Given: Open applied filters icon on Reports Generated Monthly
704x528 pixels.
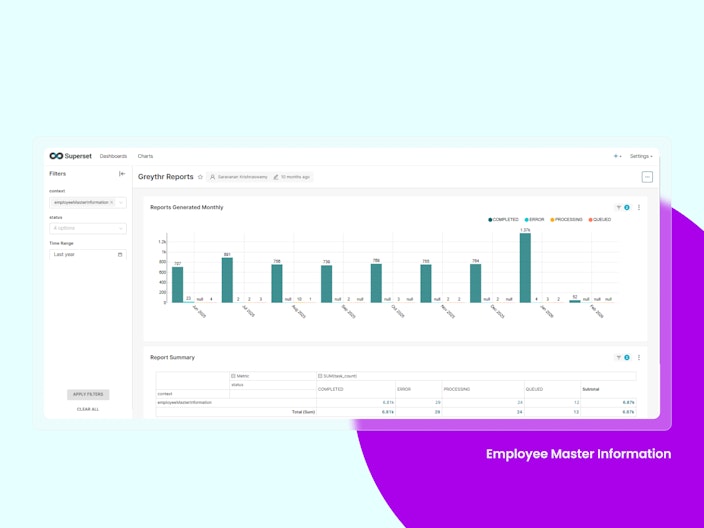Looking at the screenshot, I should tap(622, 207).
